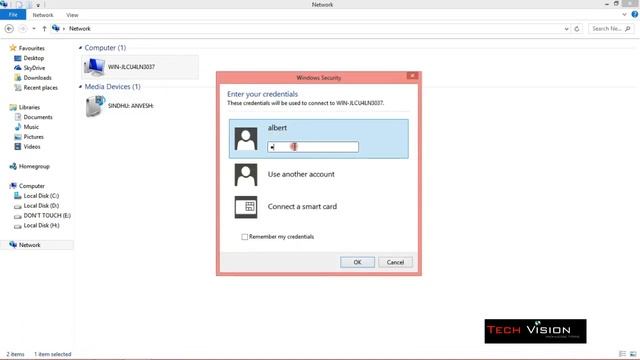Image resolution: width=640 pixels, height=360 pixels.
Task: Collapse the Computer (1) group
Action: coord(80,48)
